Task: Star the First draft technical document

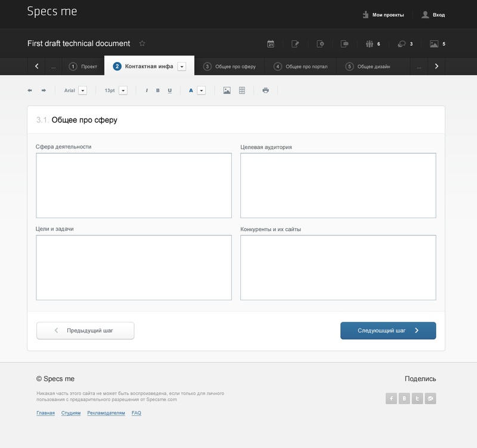Action: tap(142, 43)
